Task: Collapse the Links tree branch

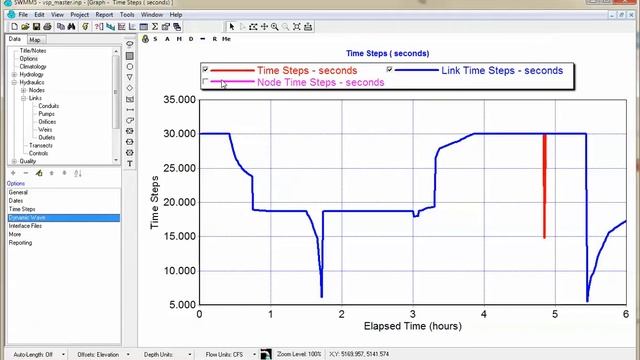Action: [x=24, y=98]
